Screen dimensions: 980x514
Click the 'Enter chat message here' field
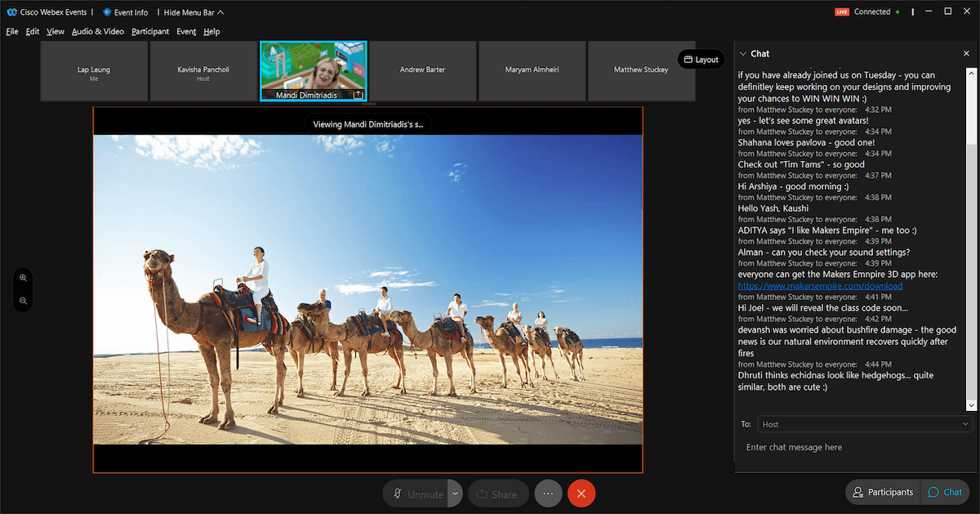(853, 448)
